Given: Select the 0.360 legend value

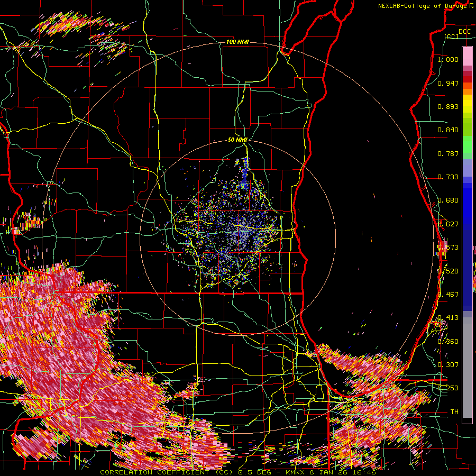Looking at the screenshot, I should pos(448,341).
